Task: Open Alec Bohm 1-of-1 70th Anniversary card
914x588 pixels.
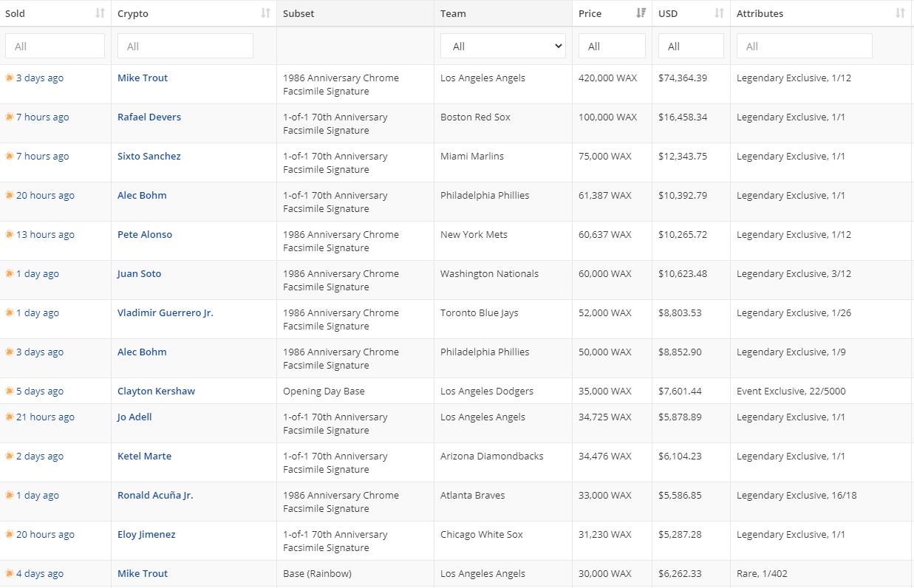Action: pos(142,195)
